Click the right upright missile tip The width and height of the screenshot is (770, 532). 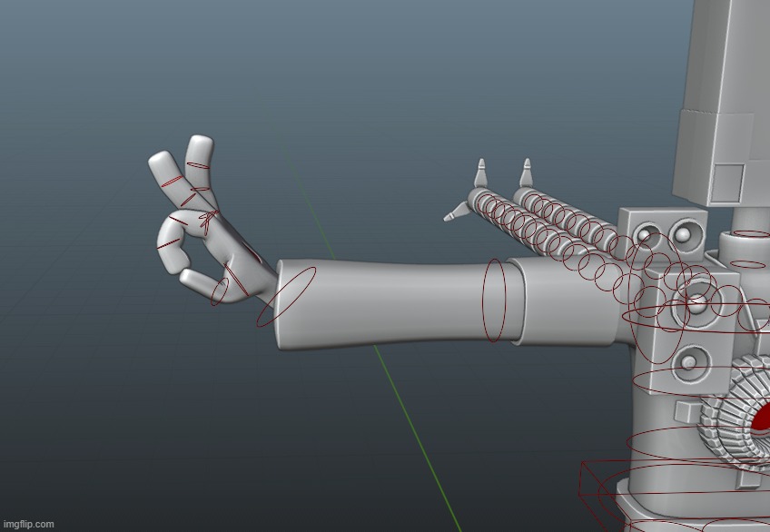click(x=526, y=168)
